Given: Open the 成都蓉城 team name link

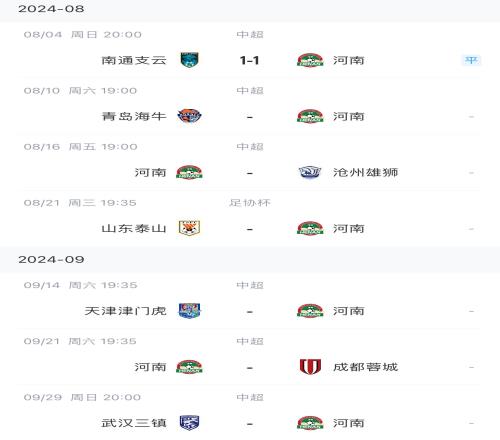Looking at the screenshot, I should (365, 367).
